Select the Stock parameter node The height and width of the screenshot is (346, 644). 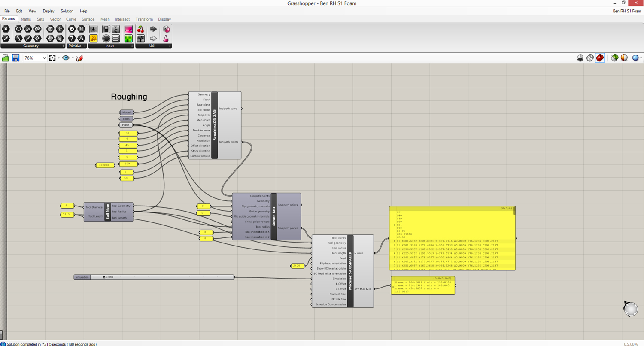(126, 119)
